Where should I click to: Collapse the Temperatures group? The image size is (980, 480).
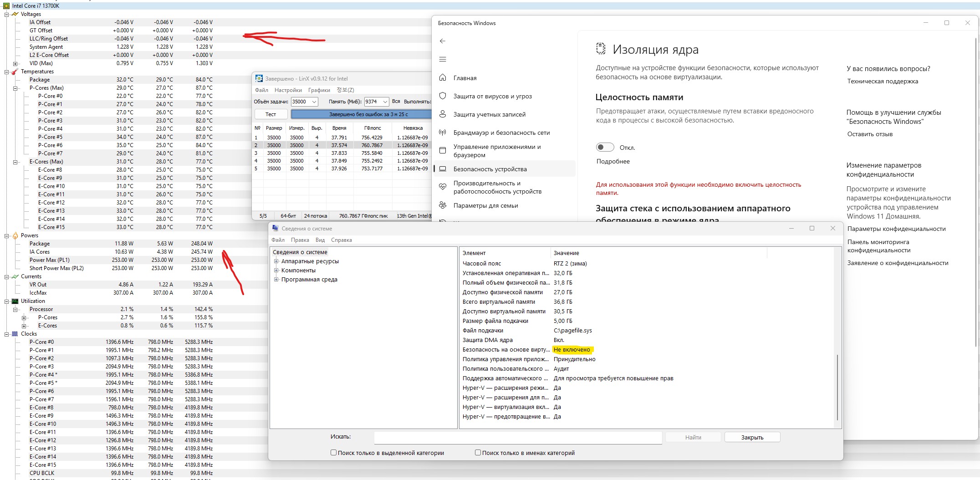tap(6, 71)
